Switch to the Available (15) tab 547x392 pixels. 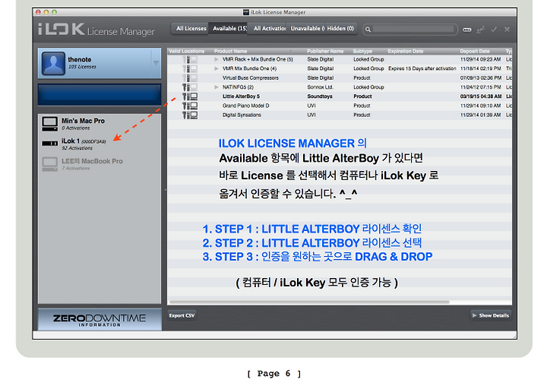click(x=229, y=29)
